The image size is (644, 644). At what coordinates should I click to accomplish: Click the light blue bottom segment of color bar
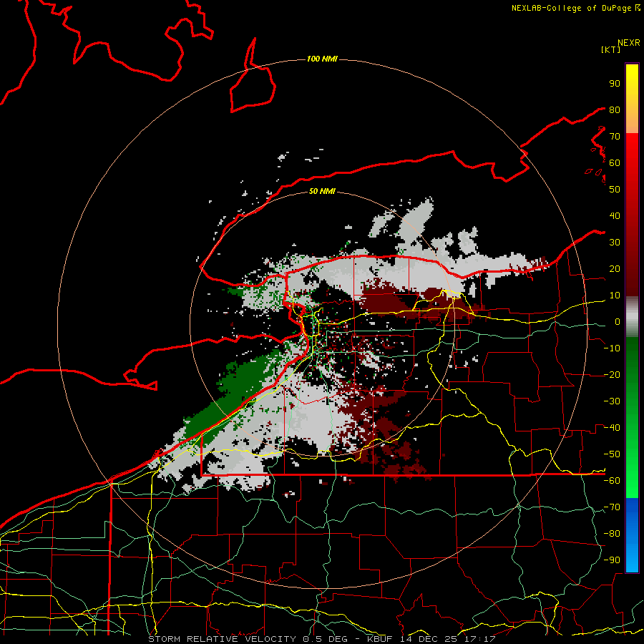(632, 560)
